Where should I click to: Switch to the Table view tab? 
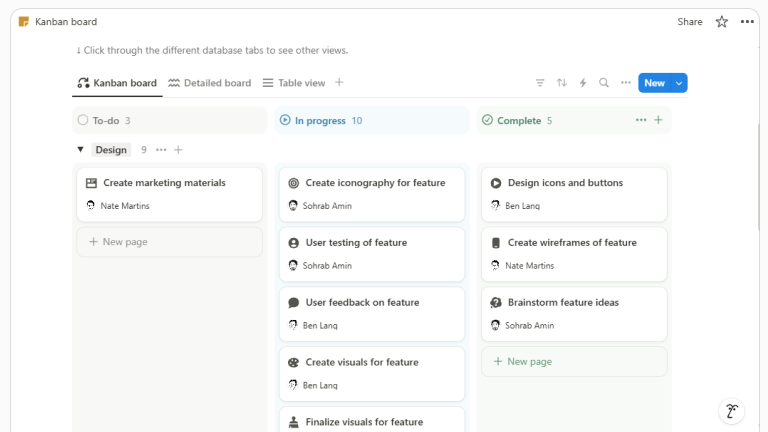click(x=294, y=83)
